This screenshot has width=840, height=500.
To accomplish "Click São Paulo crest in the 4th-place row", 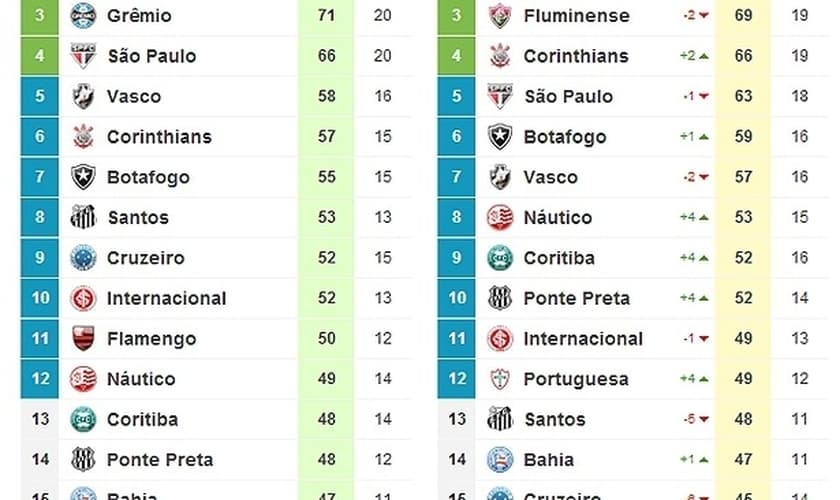I will 83,56.
